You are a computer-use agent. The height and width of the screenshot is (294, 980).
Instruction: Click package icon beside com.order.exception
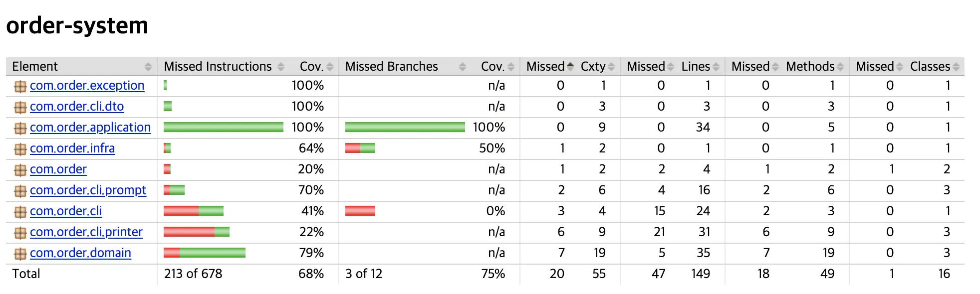pyautogui.click(x=20, y=86)
